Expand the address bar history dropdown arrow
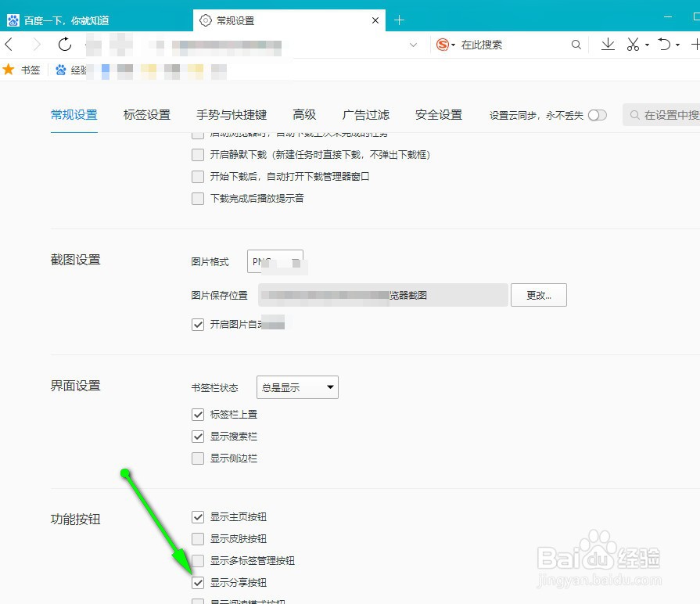700x604 pixels. (x=413, y=45)
